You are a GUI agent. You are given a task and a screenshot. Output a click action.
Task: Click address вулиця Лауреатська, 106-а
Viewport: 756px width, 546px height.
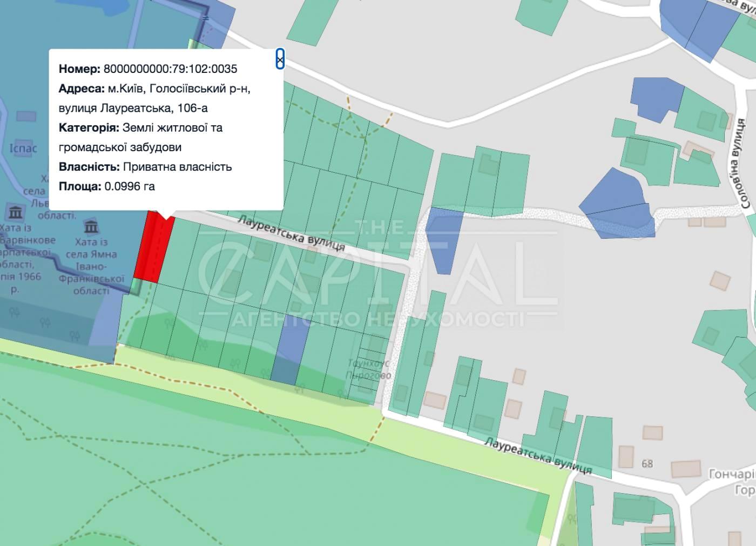point(133,108)
